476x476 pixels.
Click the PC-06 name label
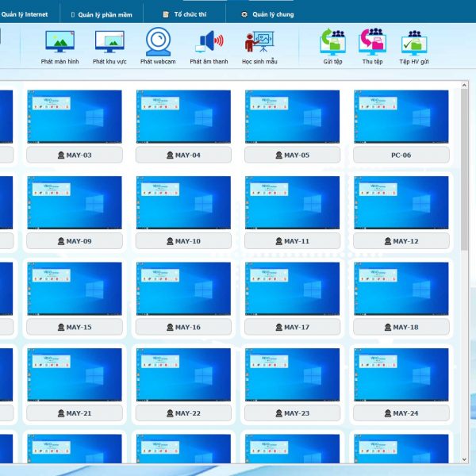coord(401,155)
